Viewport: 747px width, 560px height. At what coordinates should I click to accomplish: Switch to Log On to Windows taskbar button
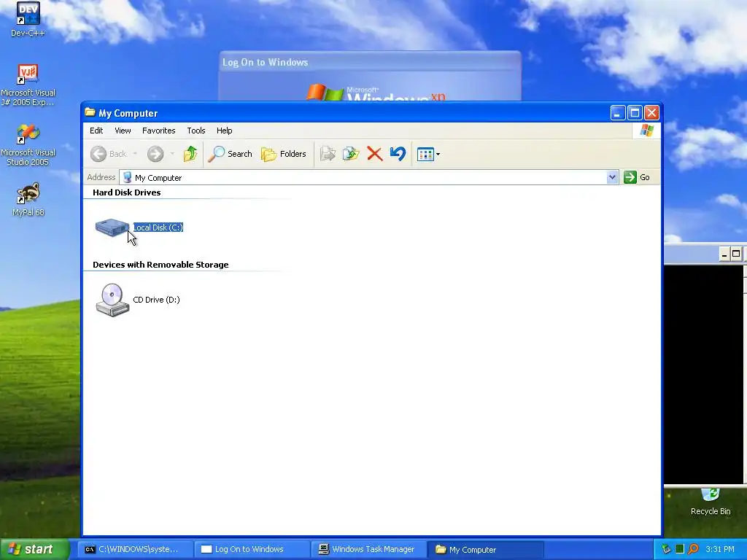252,550
